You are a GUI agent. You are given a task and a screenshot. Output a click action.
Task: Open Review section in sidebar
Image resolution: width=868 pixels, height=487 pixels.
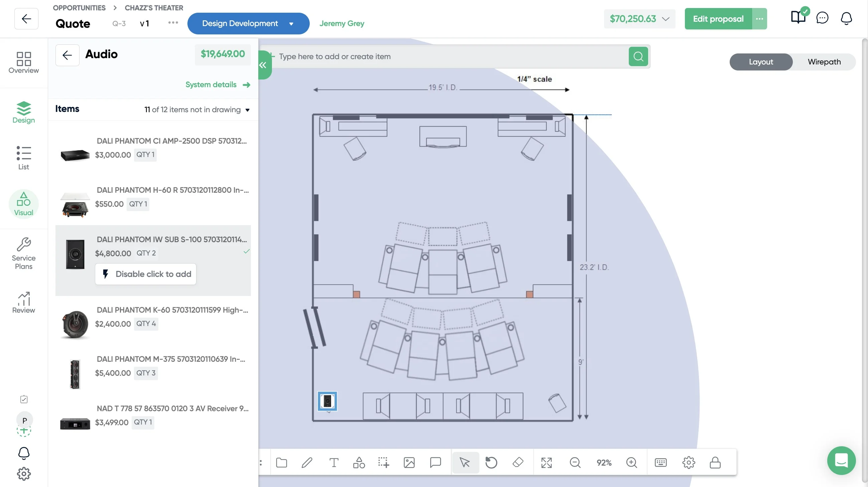tap(24, 302)
